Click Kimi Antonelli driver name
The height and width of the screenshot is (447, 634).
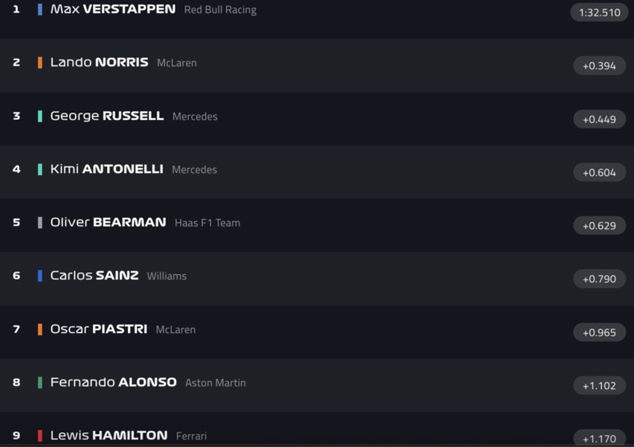(x=106, y=169)
